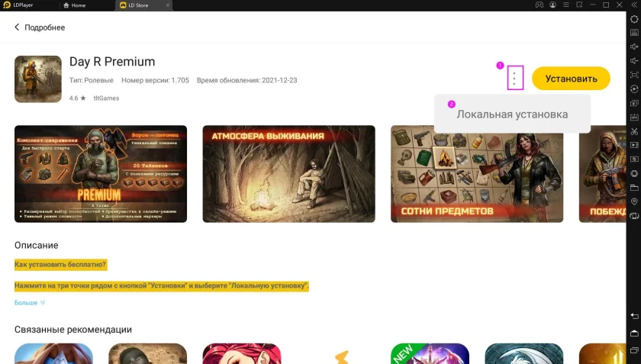Screen dimensions: 641x364
Task: Maximize the LDPlayer window
Action: pos(606,5)
